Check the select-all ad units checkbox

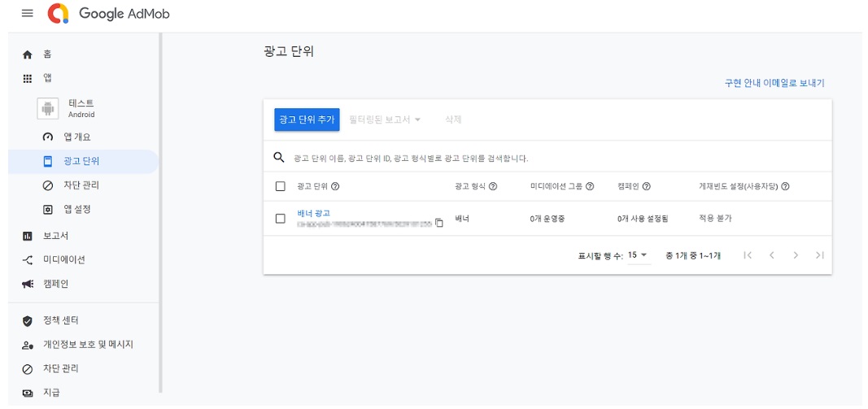pyautogui.click(x=280, y=186)
